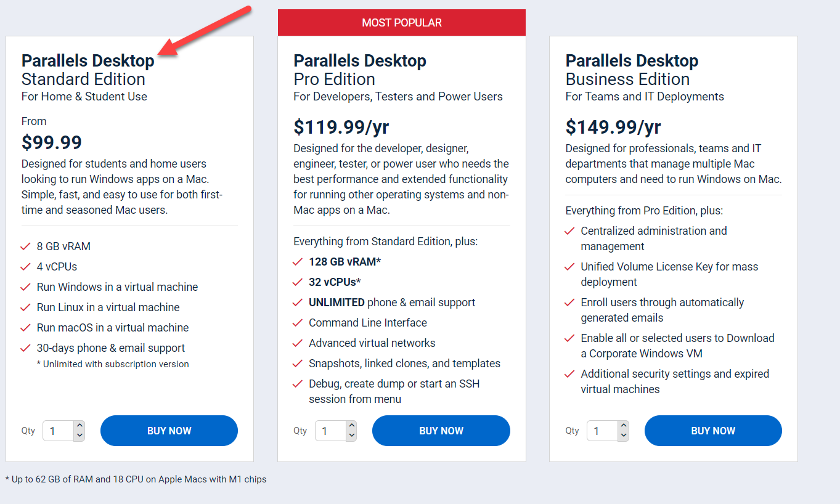
Task: Click checkmark beside Advanced virtual networks
Action: pyautogui.click(x=298, y=343)
